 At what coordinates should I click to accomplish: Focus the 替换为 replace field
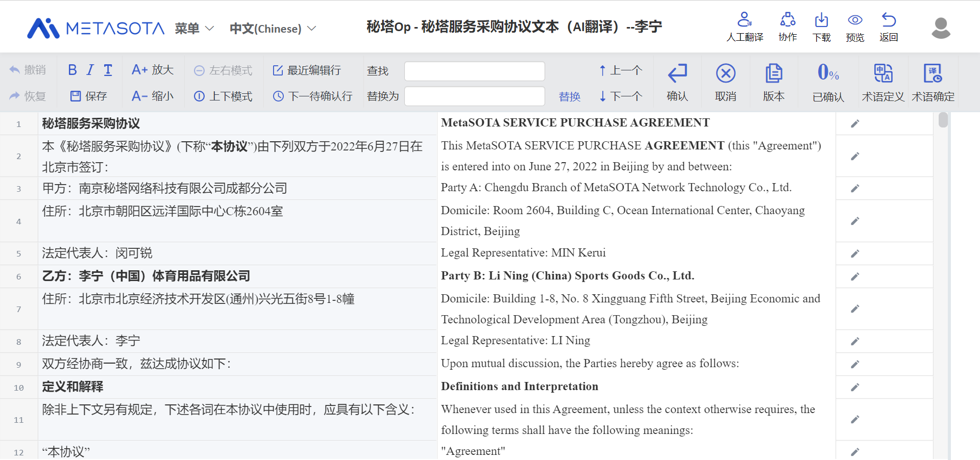(474, 96)
